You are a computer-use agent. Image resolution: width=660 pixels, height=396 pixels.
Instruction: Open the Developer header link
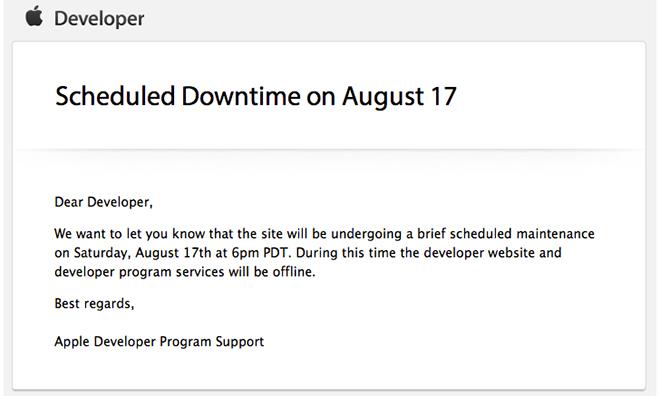tap(99, 19)
